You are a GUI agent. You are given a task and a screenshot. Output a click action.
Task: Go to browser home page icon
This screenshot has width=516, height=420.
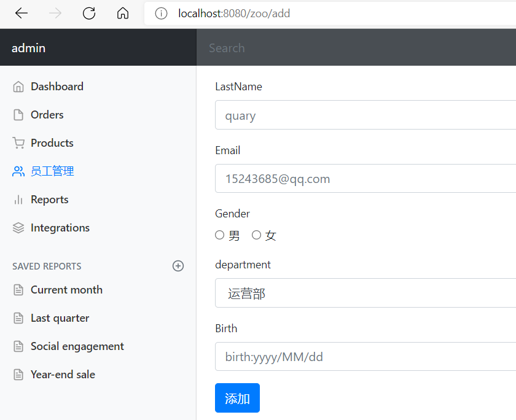click(123, 14)
